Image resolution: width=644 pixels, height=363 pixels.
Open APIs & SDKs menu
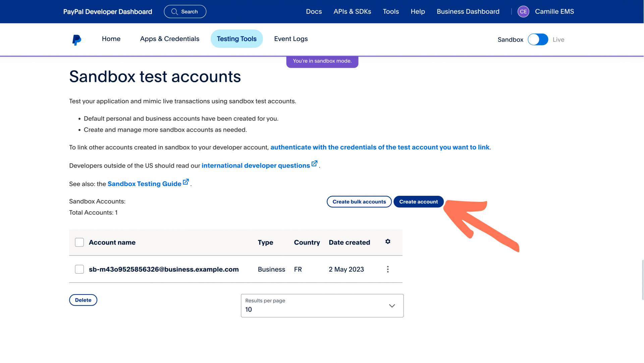[352, 12]
